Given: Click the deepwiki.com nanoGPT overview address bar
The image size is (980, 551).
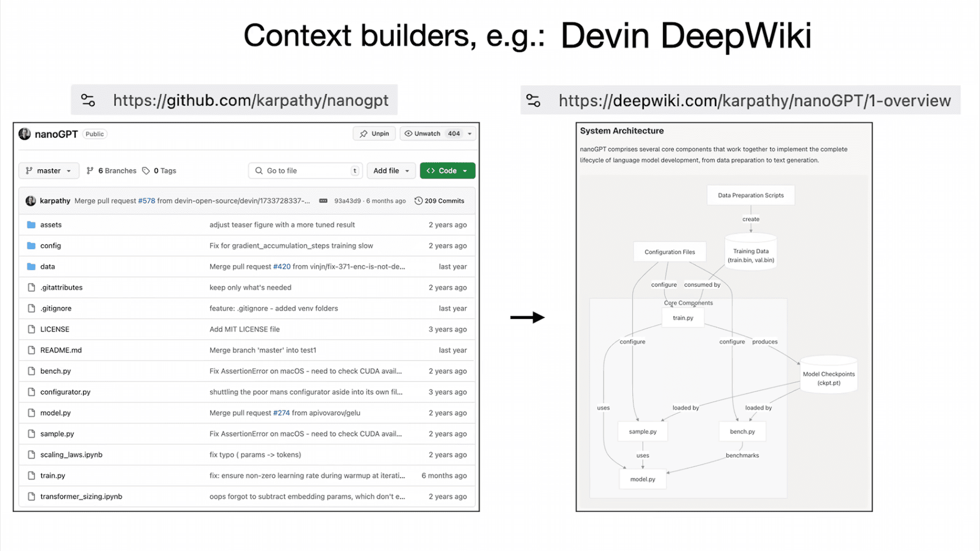Looking at the screenshot, I should (740, 100).
